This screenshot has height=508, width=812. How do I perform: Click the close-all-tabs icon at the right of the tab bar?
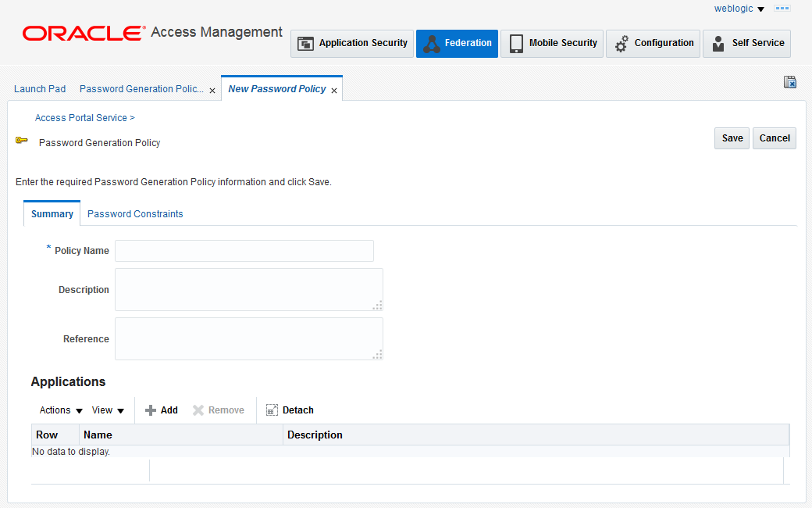point(789,82)
